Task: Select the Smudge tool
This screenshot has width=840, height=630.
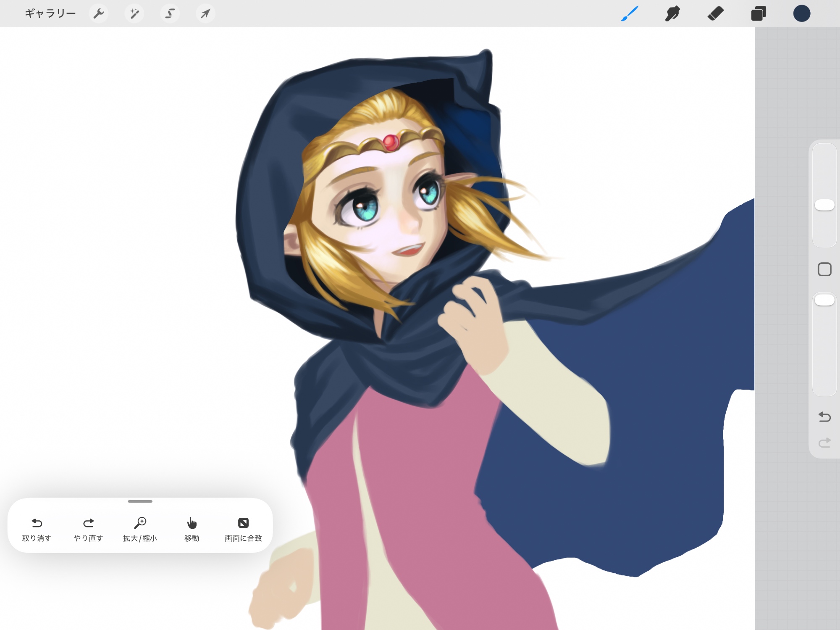Action: point(672,13)
